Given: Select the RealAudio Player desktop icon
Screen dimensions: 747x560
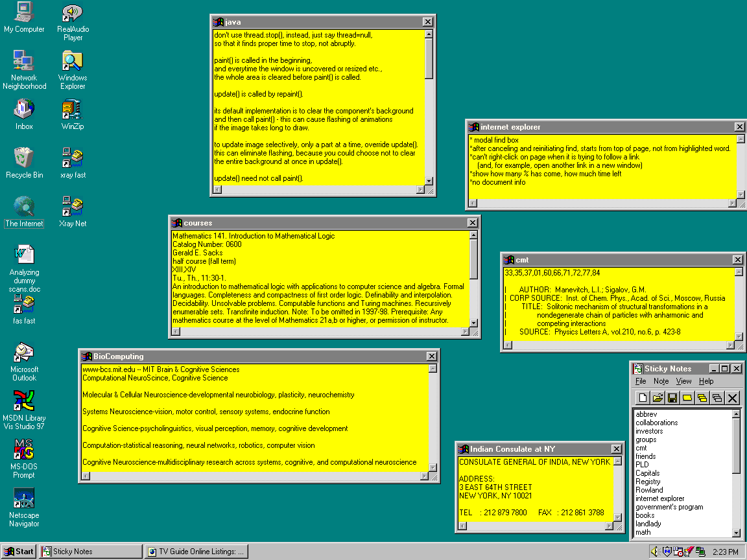Looking at the screenshot, I should pos(73,23).
